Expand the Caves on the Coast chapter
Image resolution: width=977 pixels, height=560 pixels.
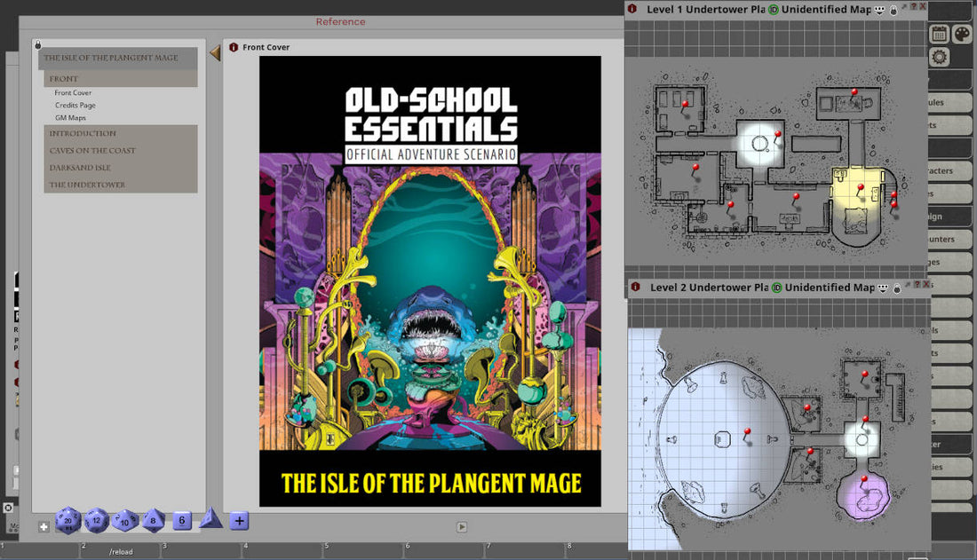point(92,151)
